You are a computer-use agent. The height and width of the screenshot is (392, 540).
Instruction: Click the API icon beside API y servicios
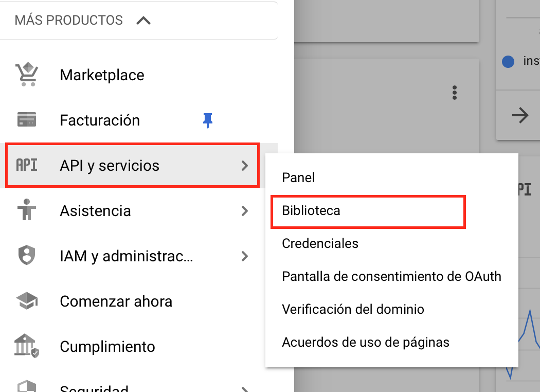pos(27,165)
